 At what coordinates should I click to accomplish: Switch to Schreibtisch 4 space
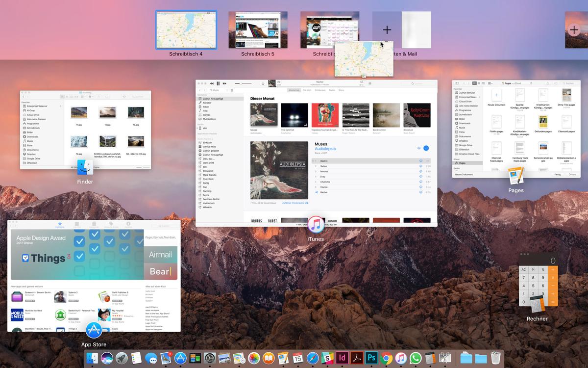186,30
